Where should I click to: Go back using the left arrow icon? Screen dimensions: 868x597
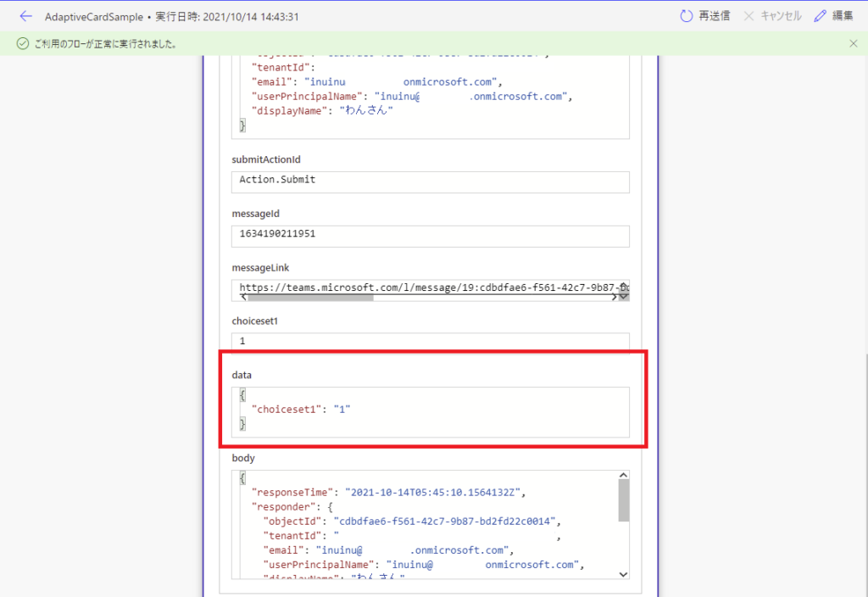[26, 16]
